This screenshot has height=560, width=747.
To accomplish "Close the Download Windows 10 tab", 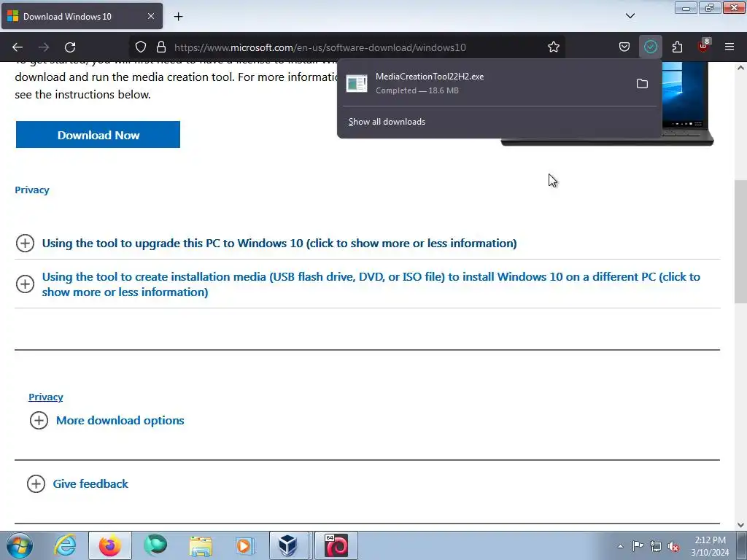I will (150, 16).
